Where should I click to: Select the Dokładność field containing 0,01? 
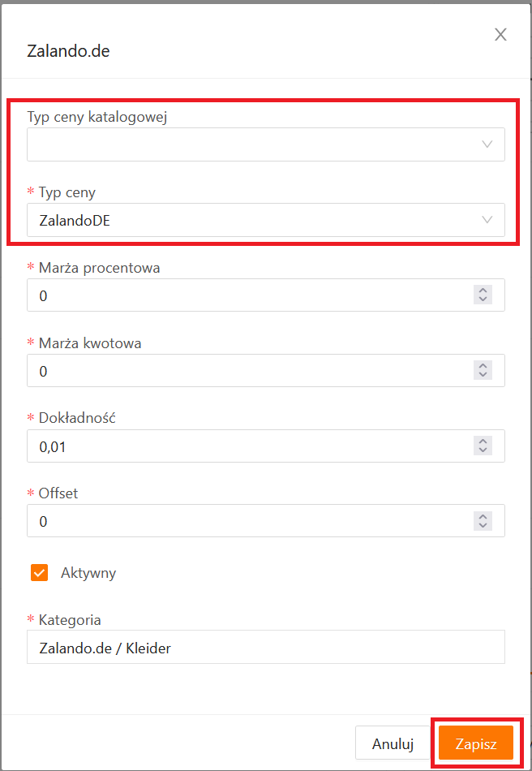243,446
